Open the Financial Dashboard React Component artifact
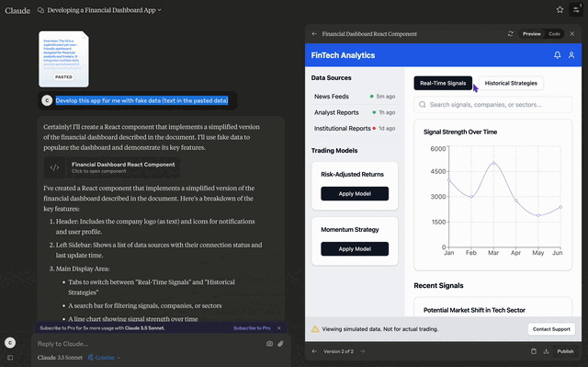 point(112,167)
